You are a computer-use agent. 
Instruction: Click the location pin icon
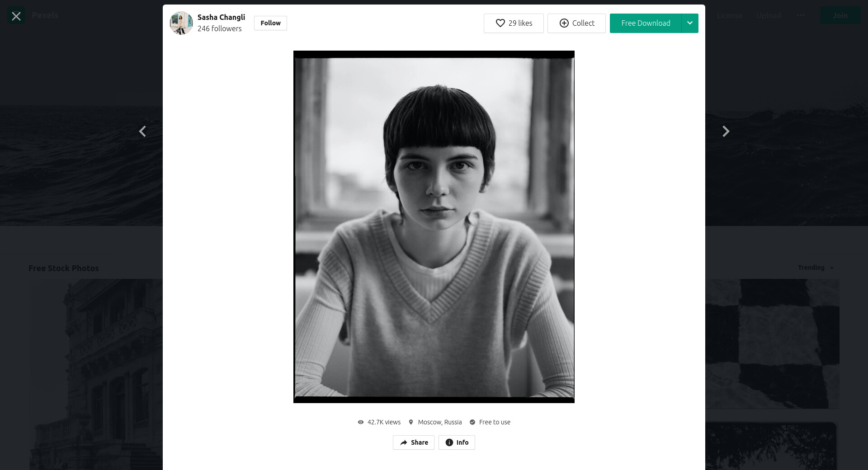(x=411, y=422)
